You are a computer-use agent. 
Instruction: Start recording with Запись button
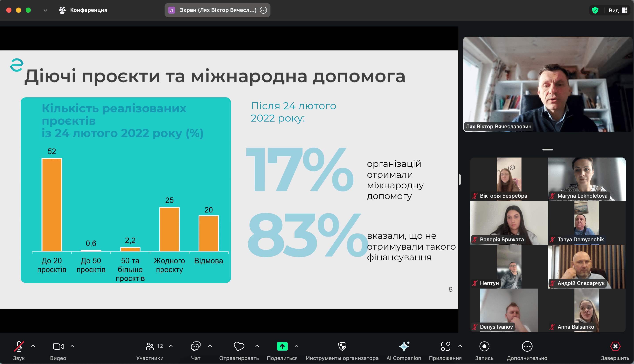click(x=484, y=347)
